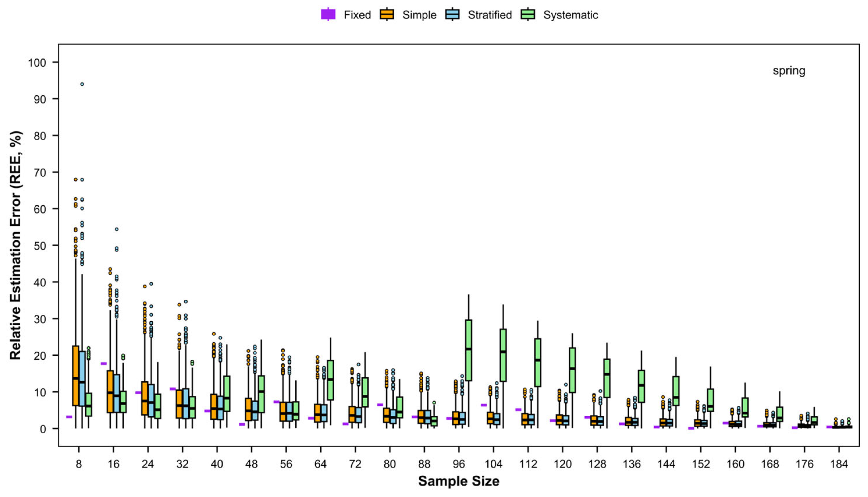Click the purple Fixed marker at sample size 16
Viewport: 868px width, 497px height.
pos(103,363)
